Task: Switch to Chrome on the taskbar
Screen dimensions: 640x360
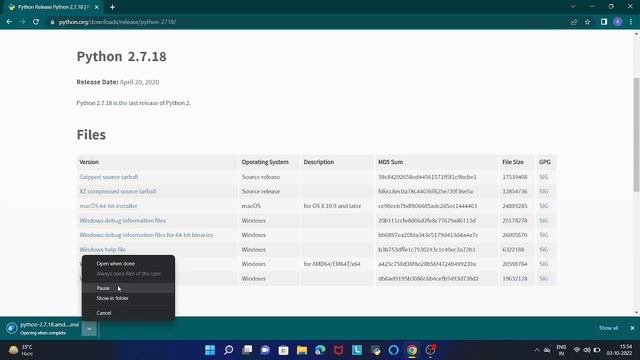Action: [412, 350]
